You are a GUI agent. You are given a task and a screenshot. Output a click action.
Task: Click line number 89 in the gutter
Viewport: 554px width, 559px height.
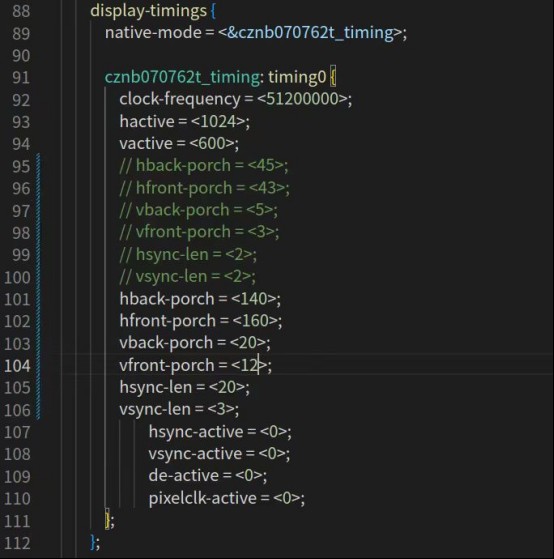coord(21,33)
